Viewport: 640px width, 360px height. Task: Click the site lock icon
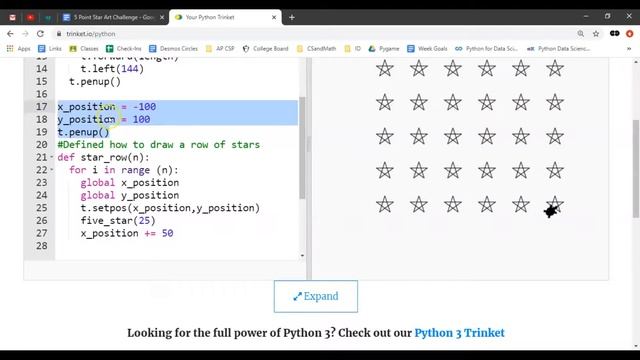pos(59,34)
